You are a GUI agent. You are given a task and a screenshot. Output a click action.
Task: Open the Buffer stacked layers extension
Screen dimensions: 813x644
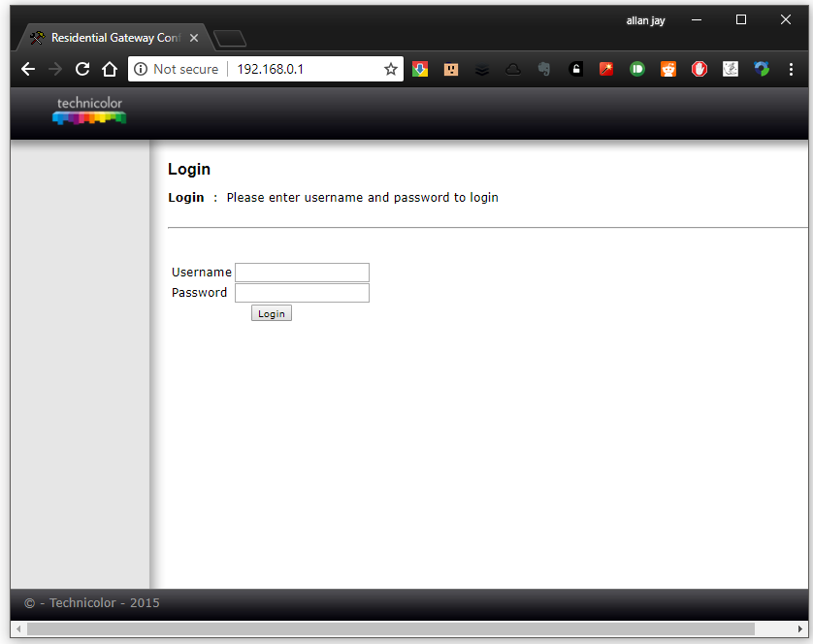(x=482, y=70)
